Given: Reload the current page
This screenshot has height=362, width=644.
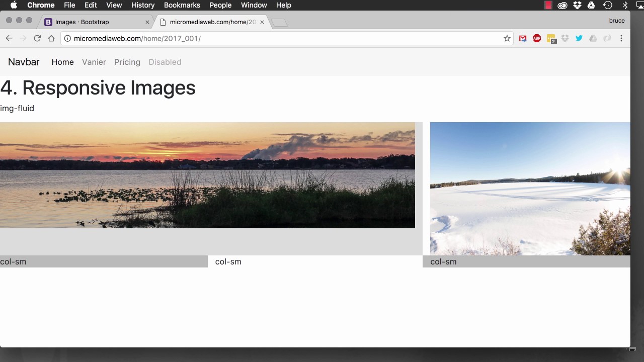Looking at the screenshot, I should pyautogui.click(x=37, y=38).
